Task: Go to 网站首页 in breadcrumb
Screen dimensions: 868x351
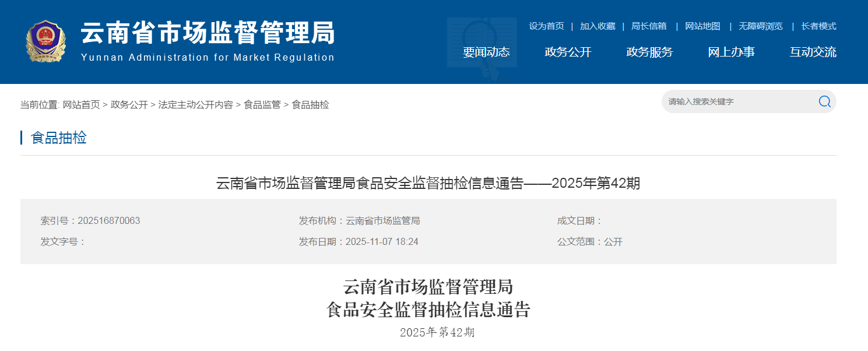Action: [82, 105]
